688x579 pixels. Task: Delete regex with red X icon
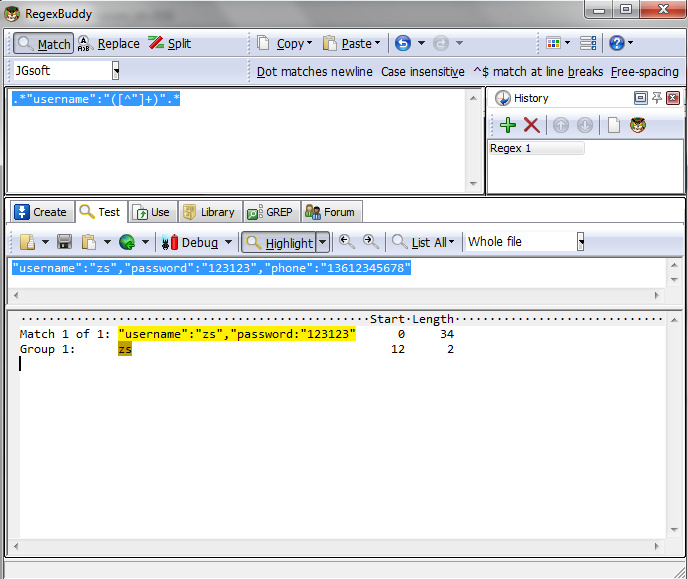pos(531,125)
